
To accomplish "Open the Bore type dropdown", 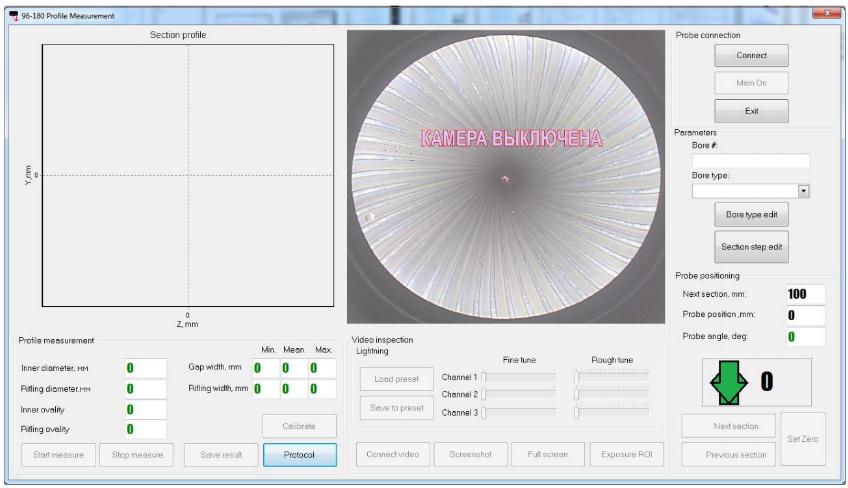I will coord(803,190).
